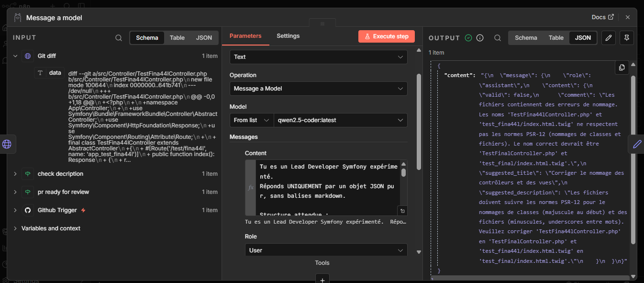This screenshot has height=283, width=644.
Task: Switch output view to Schema
Action: point(526,38)
